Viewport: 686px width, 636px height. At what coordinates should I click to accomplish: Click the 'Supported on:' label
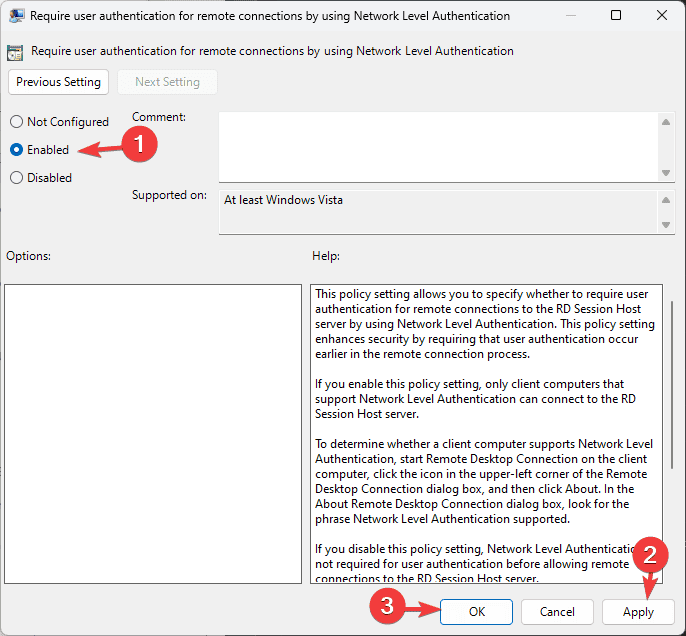(169, 195)
